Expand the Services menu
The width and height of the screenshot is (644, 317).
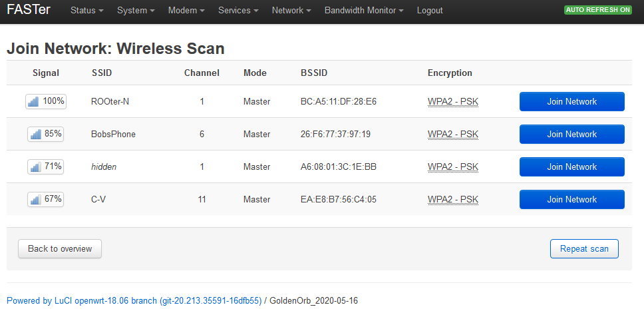pos(238,11)
